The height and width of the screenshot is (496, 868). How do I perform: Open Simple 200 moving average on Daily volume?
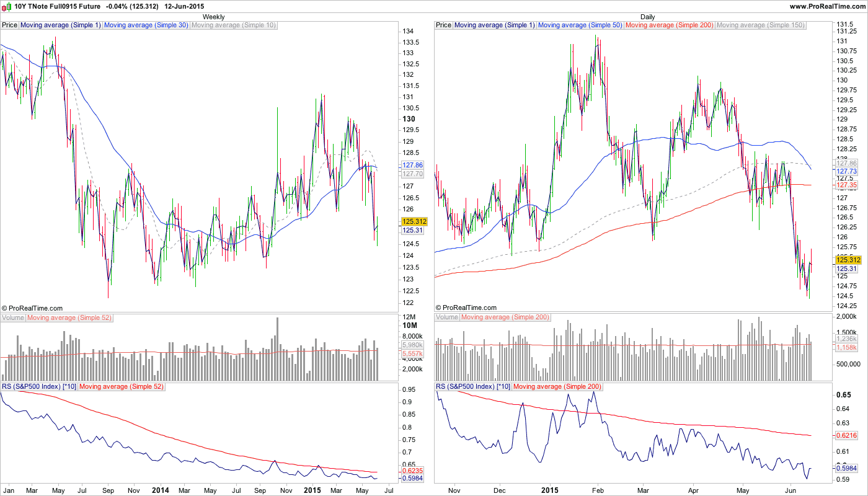[x=505, y=317]
